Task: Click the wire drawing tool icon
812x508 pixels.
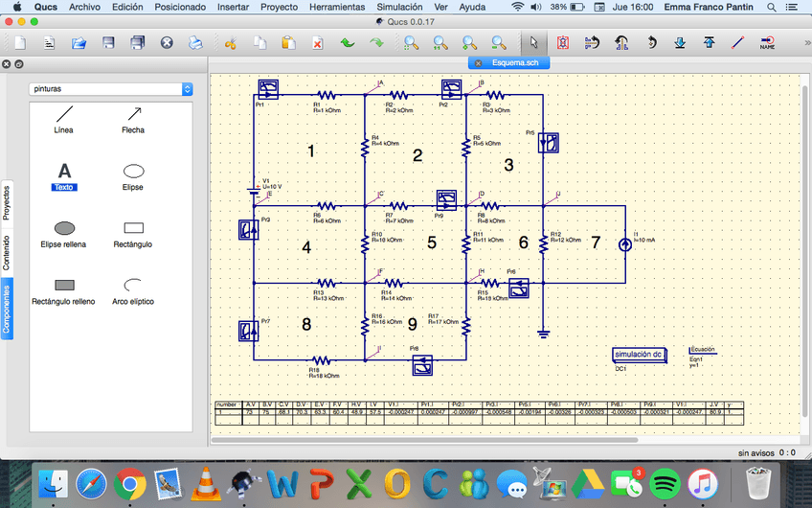Action: [736, 43]
